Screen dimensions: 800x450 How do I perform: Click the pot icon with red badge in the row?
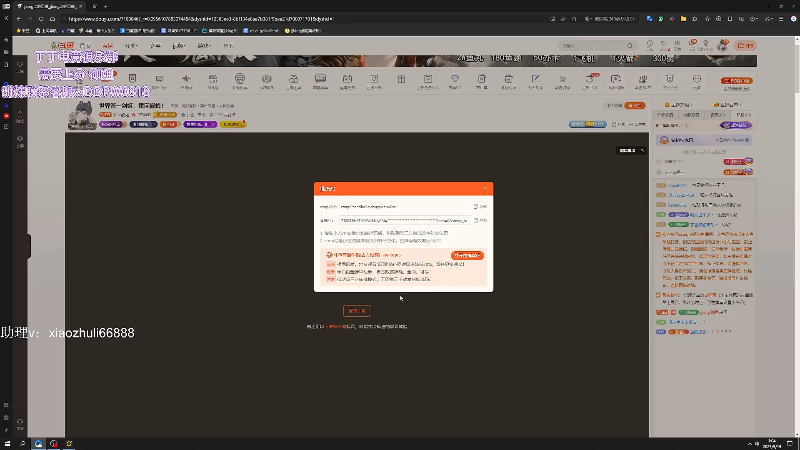click(589, 80)
